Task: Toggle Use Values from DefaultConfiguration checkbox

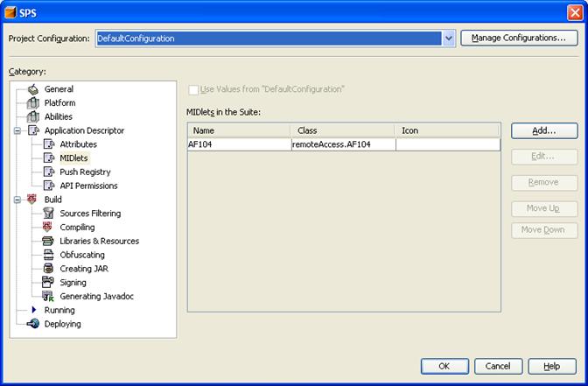Action: point(193,89)
